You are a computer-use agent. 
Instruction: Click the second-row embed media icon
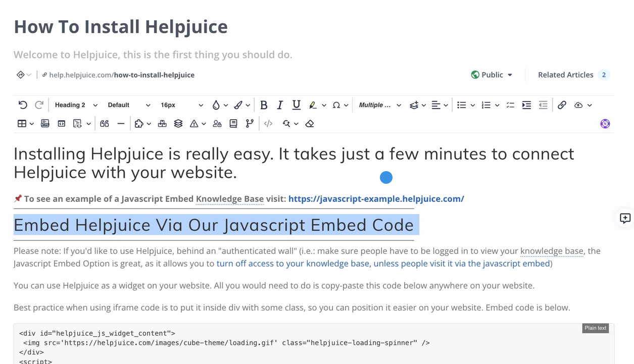click(45, 124)
